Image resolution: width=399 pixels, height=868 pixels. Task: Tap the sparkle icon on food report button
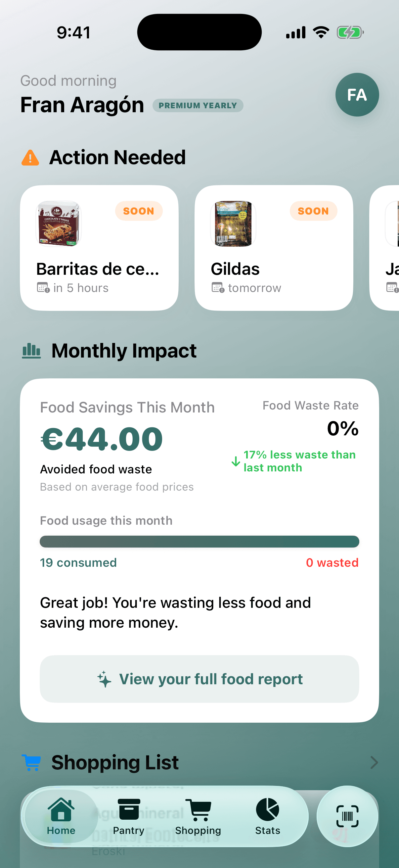pyautogui.click(x=104, y=679)
